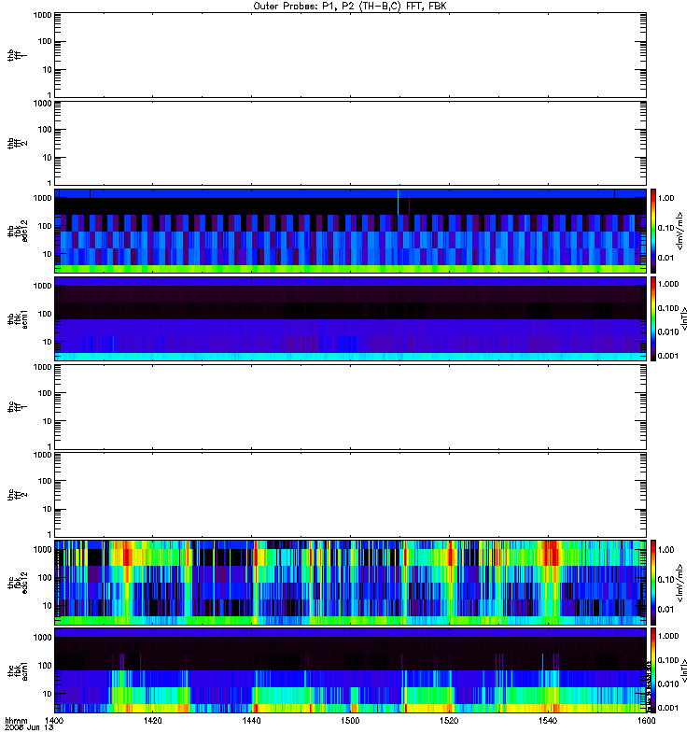Image resolution: width=700 pixels, height=747 pixels.
Task: Click the "hhmm" time axis label
Action: pos(16,721)
